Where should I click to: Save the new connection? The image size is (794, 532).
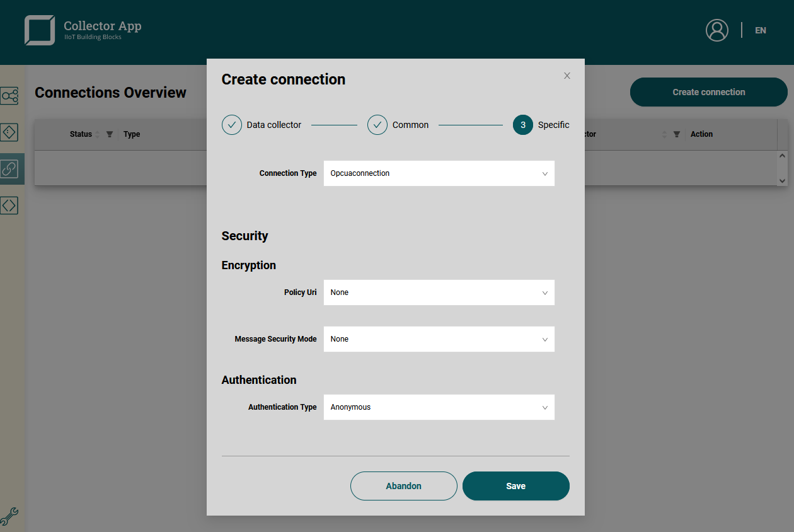click(x=515, y=486)
